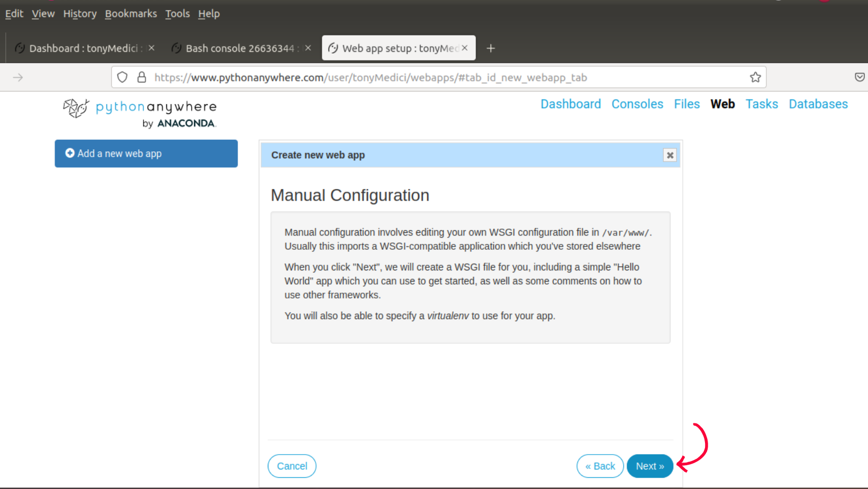Image resolution: width=868 pixels, height=489 pixels.
Task: Click the by ANACONDA text
Action: [x=179, y=123]
